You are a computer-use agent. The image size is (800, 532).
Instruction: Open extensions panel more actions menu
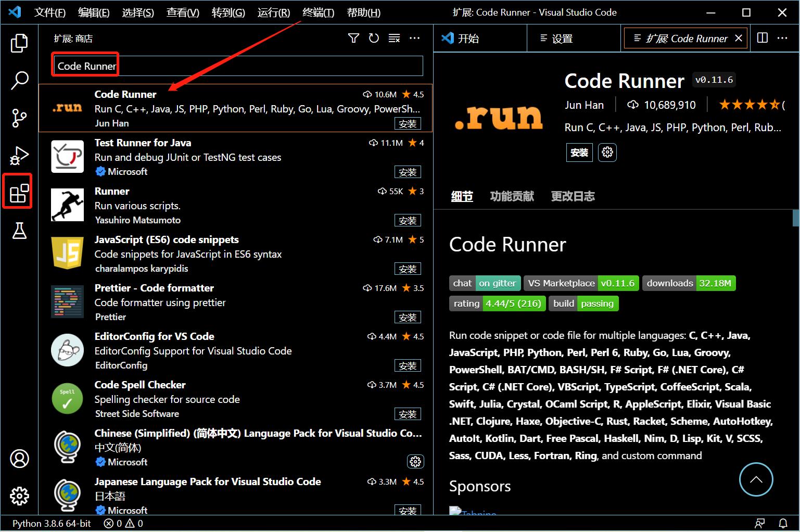414,38
